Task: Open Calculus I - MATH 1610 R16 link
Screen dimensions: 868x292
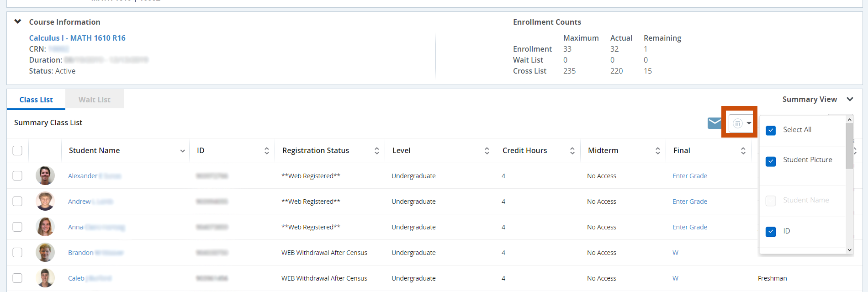Action: pyautogui.click(x=77, y=38)
